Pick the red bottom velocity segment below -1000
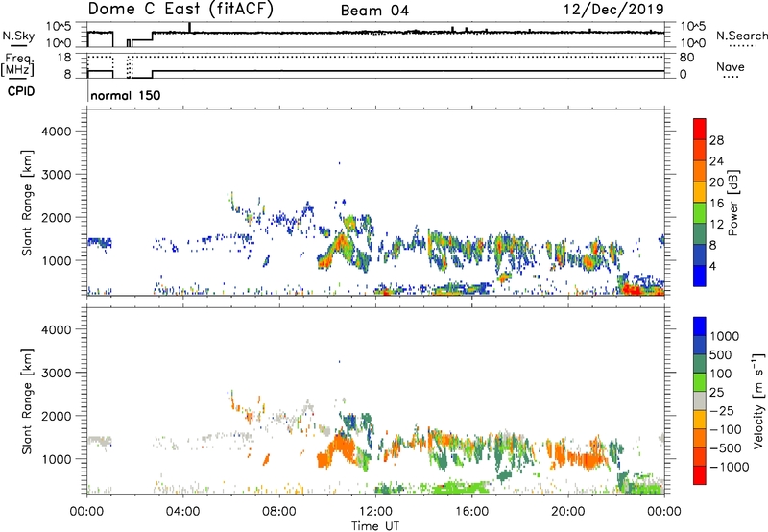The width and height of the screenshot is (768, 532). tap(700, 475)
